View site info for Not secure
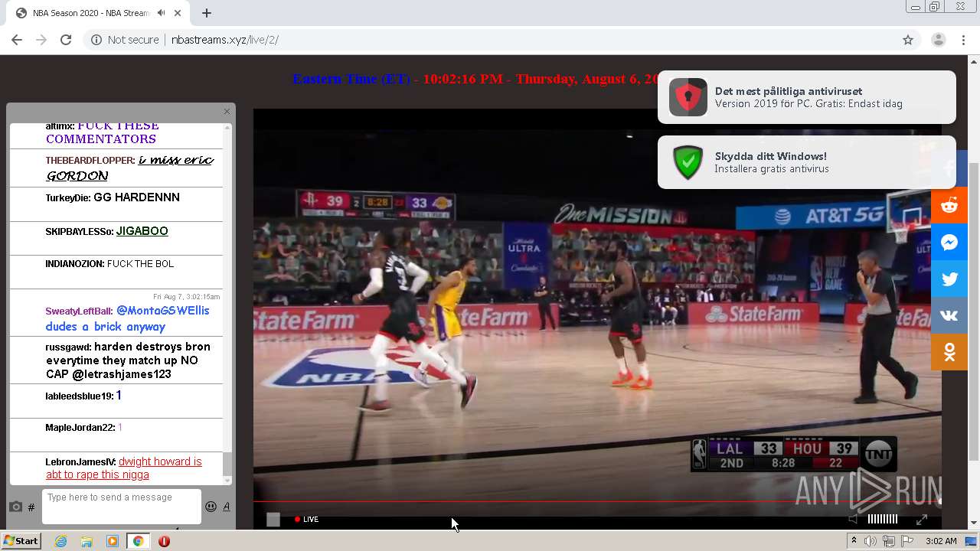The height and width of the screenshot is (551, 980). click(x=125, y=40)
